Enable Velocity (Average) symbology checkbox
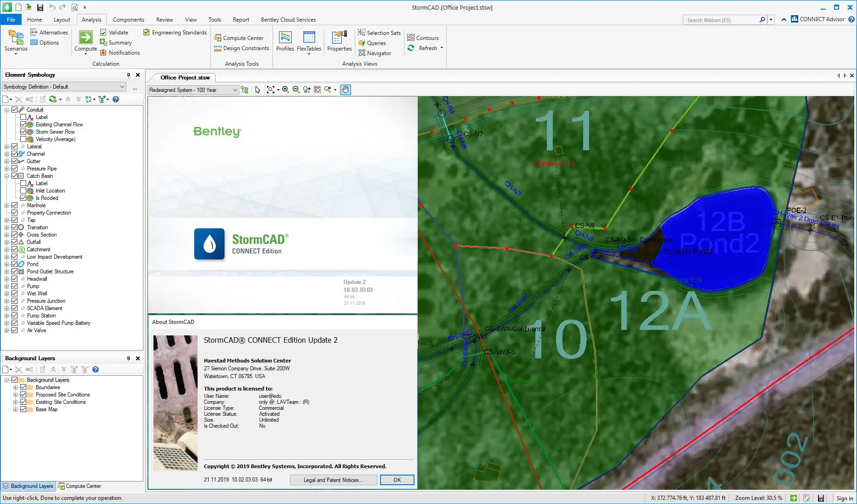The width and height of the screenshot is (857, 504). pos(23,139)
